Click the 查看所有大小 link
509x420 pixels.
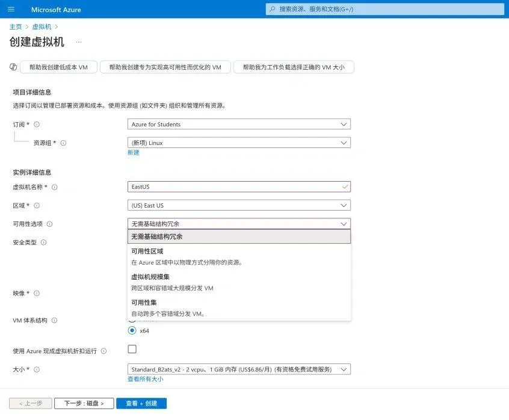tap(145, 379)
